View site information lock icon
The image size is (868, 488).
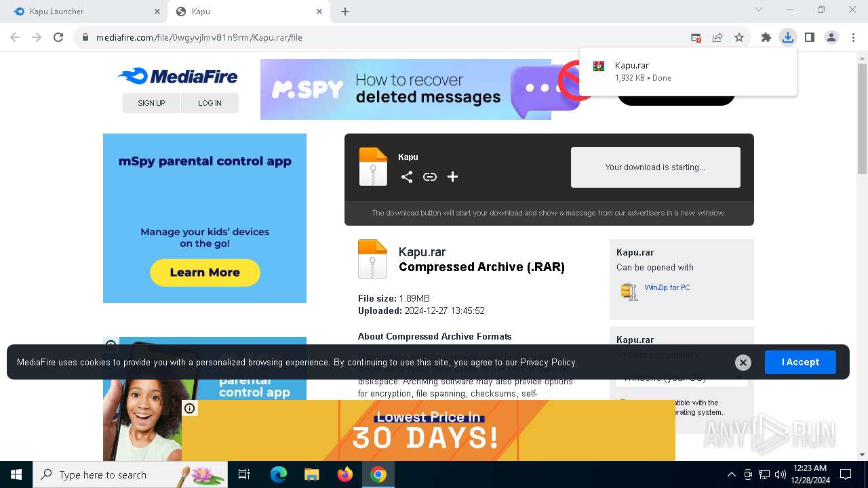click(85, 37)
